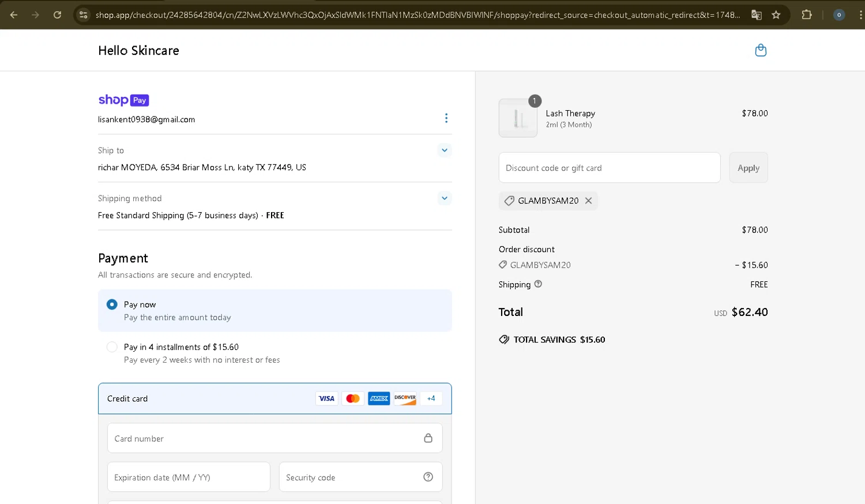Reload the checkout page
This screenshot has height=504, width=865.
coord(57,15)
